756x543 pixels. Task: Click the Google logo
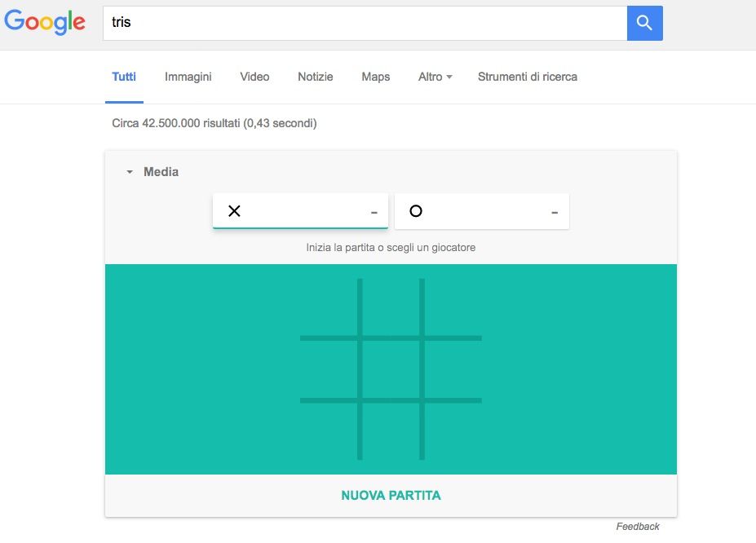click(x=45, y=22)
